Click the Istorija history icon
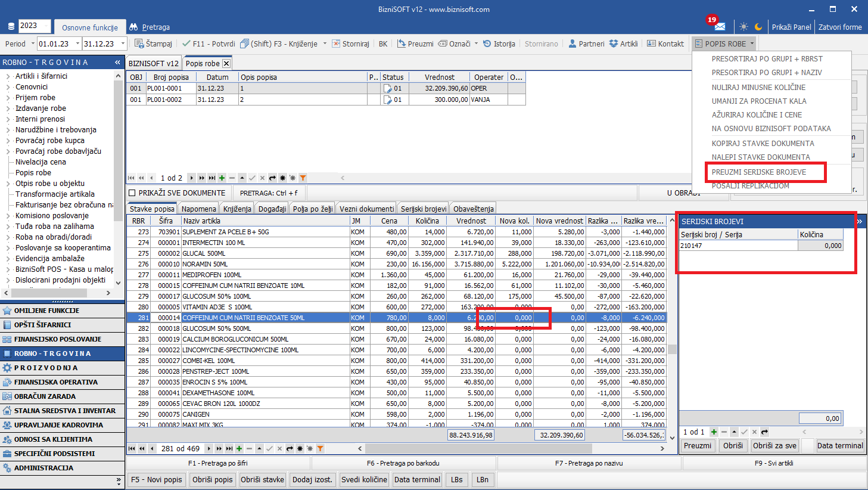The height and width of the screenshot is (490, 868). [487, 44]
